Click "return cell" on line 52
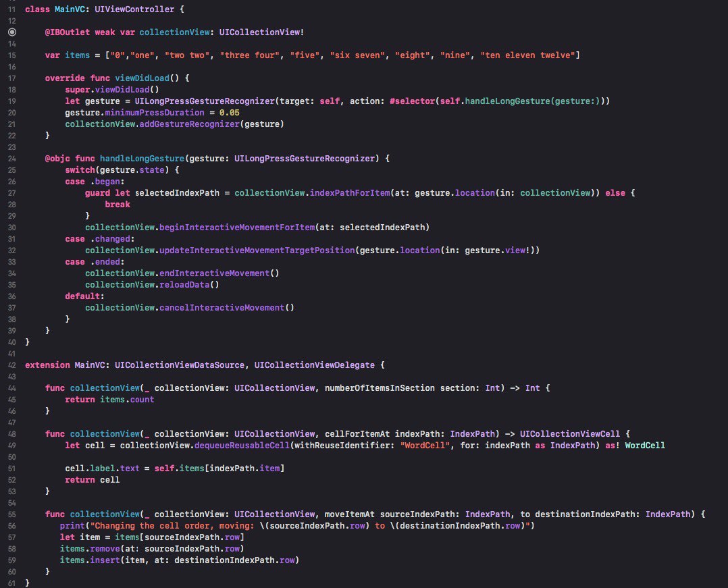Image resolution: width=728 pixels, height=588 pixels. [93, 480]
